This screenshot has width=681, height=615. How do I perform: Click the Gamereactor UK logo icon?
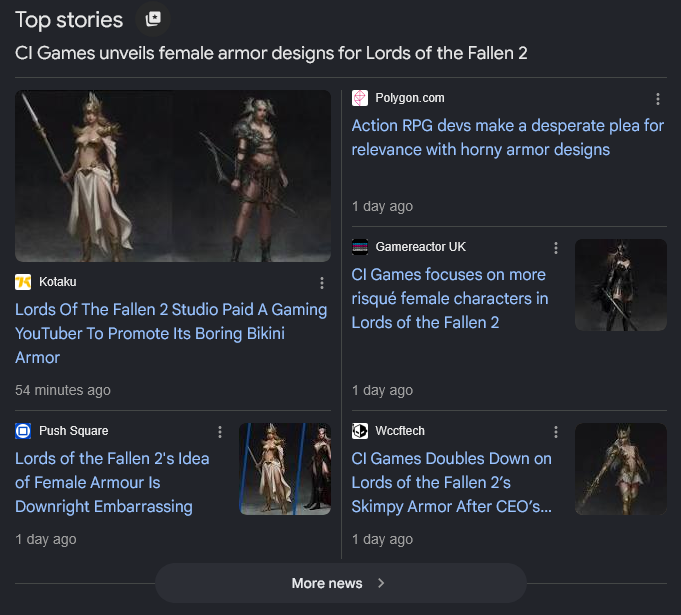point(360,247)
